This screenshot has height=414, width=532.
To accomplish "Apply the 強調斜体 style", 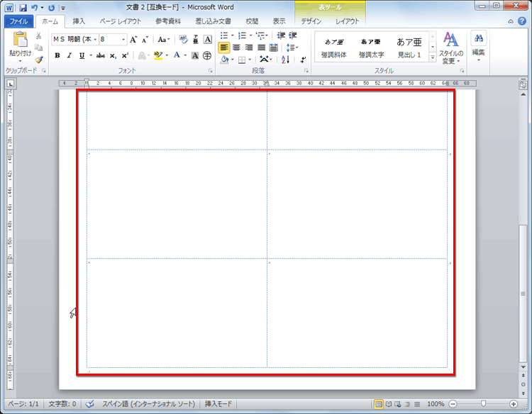I will pyautogui.click(x=334, y=47).
